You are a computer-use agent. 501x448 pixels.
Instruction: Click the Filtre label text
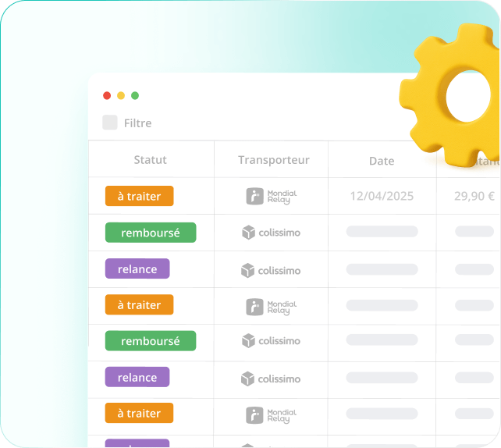pos(137,123)
